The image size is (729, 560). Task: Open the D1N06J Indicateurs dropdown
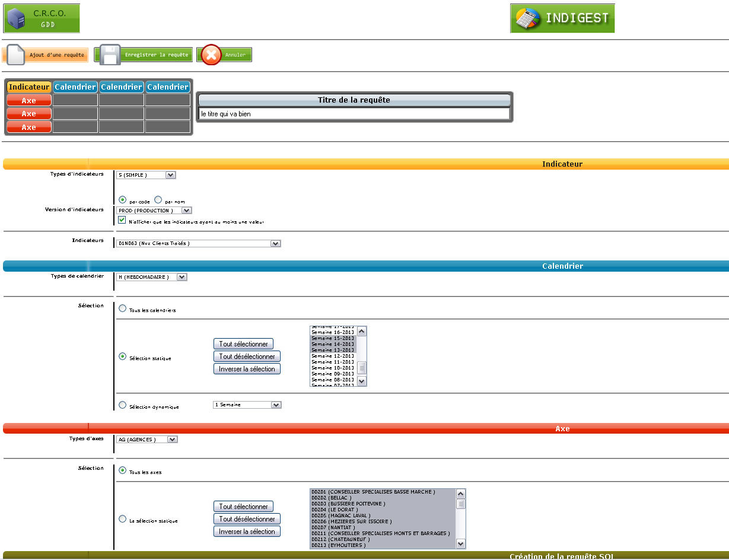click(198, 243)
